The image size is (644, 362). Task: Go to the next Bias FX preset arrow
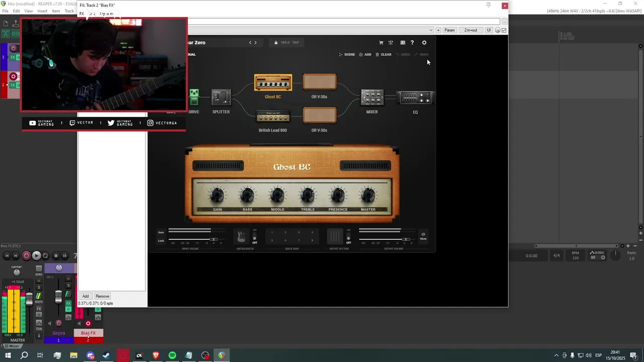coord(256,43)
